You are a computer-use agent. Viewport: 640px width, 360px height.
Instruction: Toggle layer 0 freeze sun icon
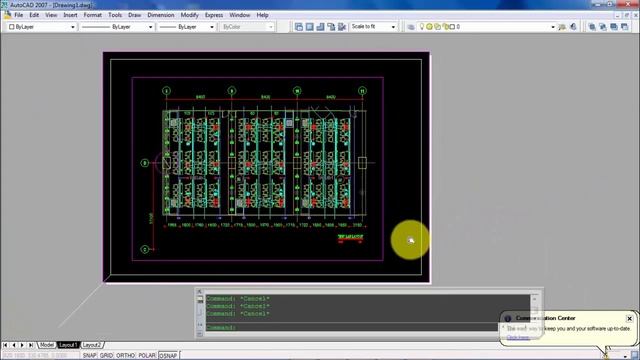[x=429, y=27]
